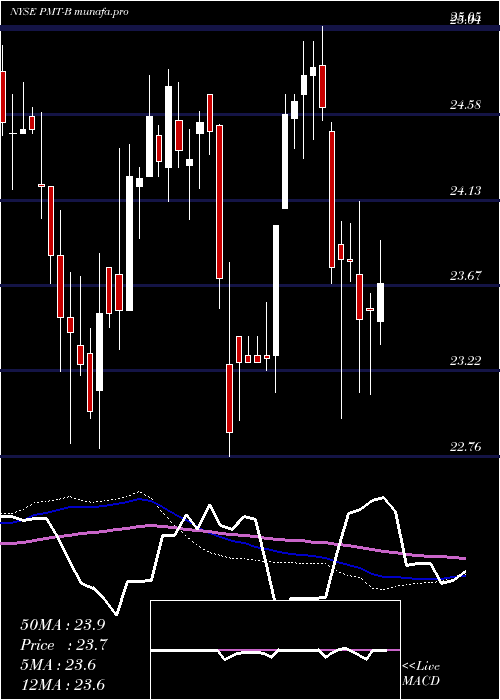500x700 pixels.
Task: Select the 24.58 price axis label
Action: [x=466, y=105]
